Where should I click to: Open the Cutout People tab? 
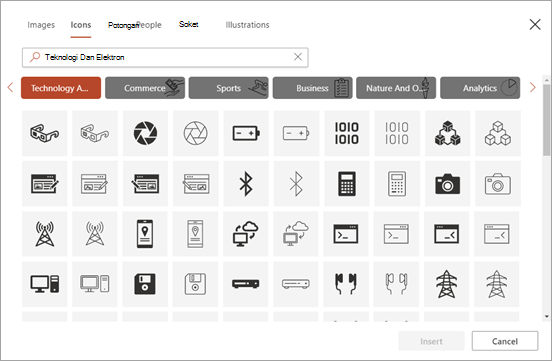pyautogui.click(x=134, y=25)
